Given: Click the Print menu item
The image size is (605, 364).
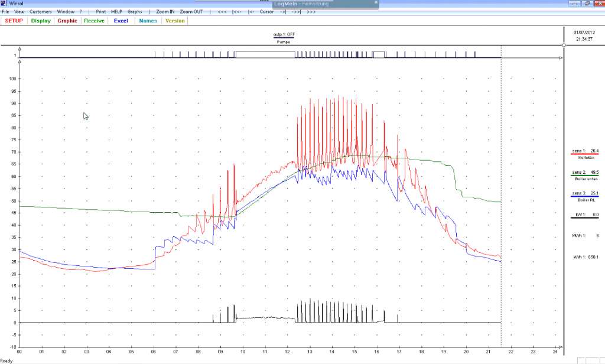Looking at the screenshot, I should [100, 12].
